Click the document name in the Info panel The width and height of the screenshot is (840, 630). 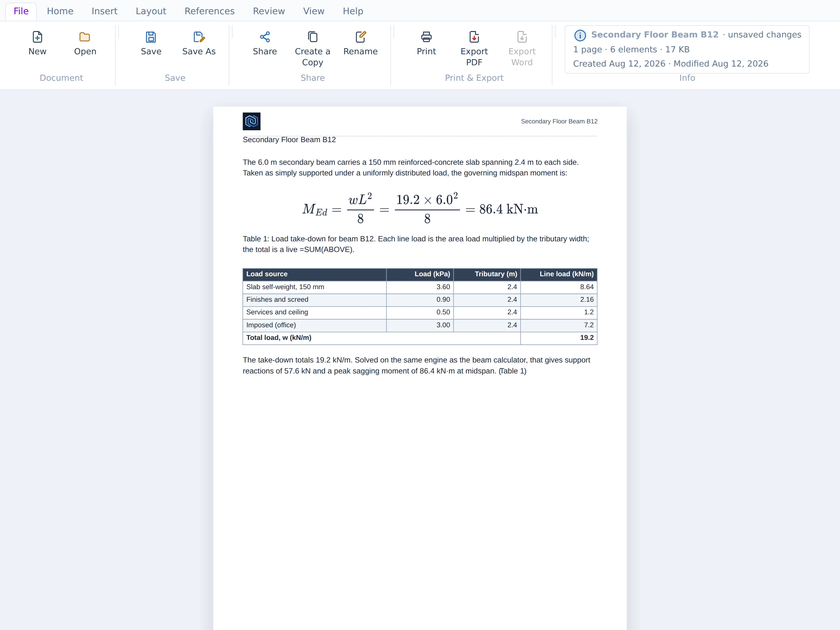click(x=655, y=35)
